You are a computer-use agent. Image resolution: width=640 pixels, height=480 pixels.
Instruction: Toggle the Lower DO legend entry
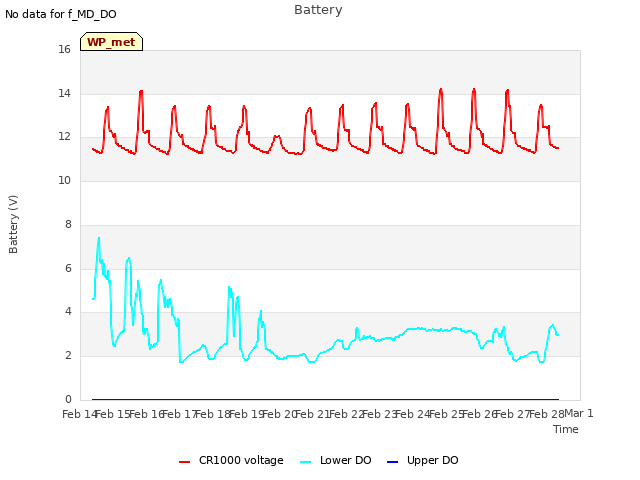pyautogui.click(x=336, y=460)
